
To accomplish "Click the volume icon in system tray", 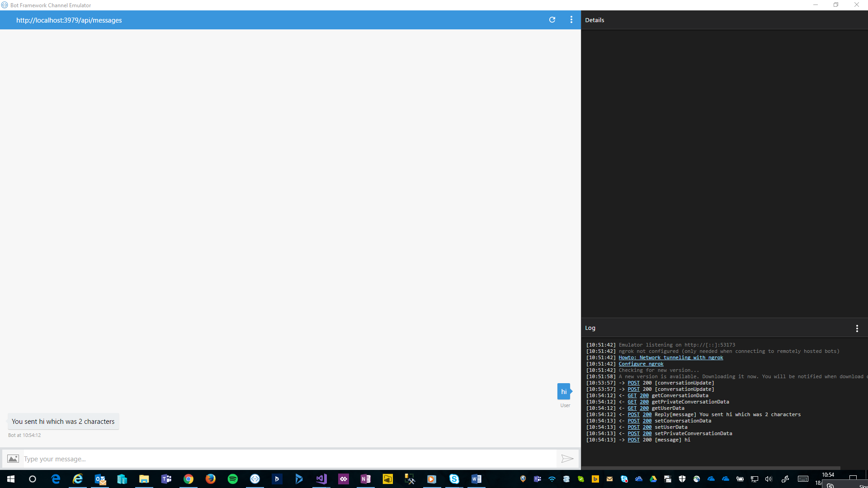I will point(769,479).
